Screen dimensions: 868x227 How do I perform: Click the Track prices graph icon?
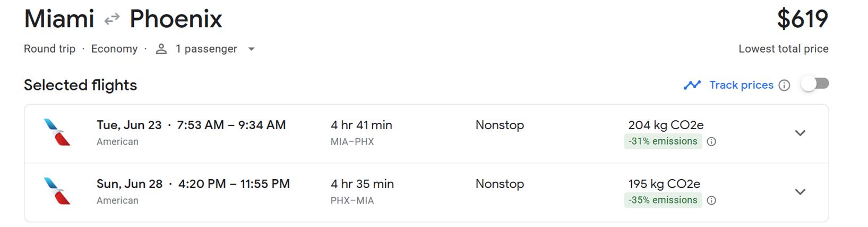click(692, 85)
